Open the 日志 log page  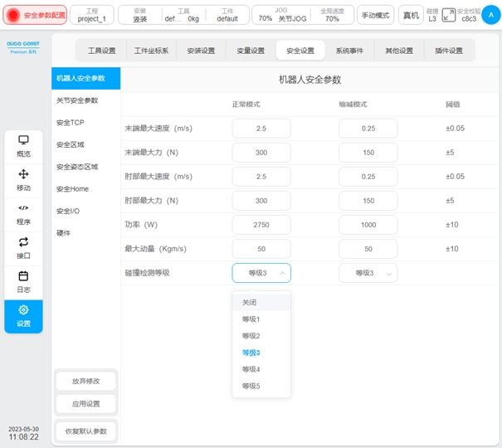(x=23, y=282)
